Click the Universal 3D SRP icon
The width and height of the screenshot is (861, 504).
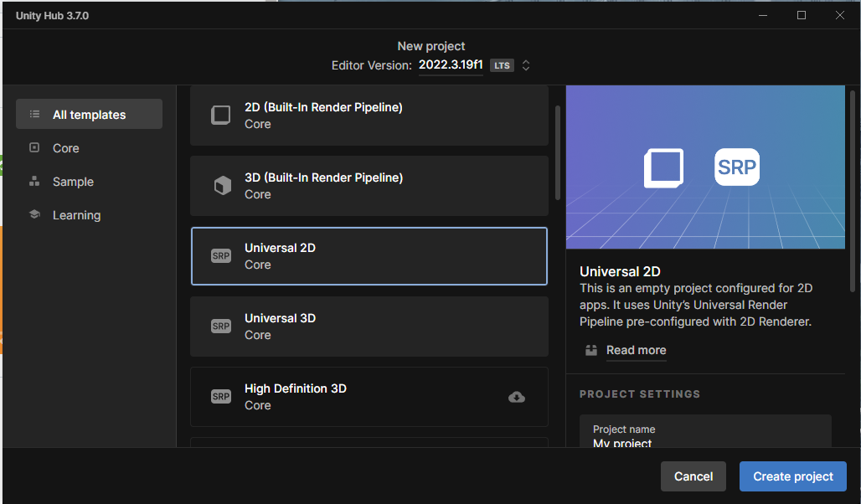click(x=221, y=327)
